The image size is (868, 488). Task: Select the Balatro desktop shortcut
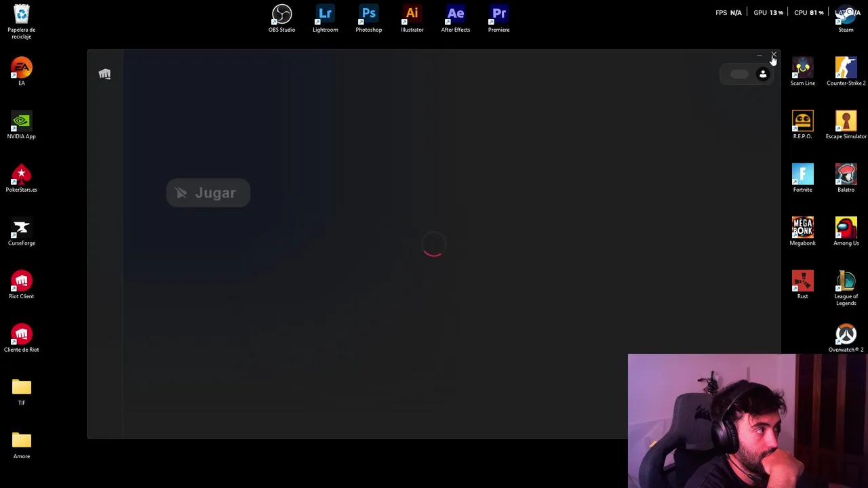[x=846, y=178]
